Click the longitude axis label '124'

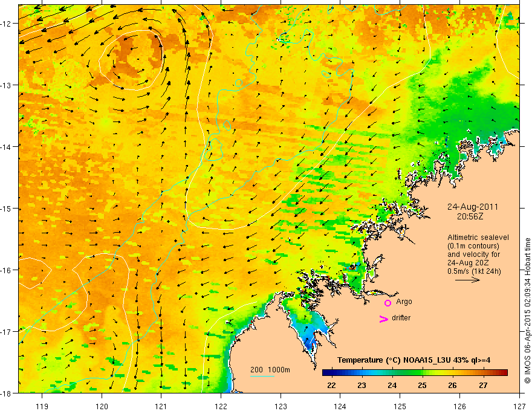(x=340, y=406)
